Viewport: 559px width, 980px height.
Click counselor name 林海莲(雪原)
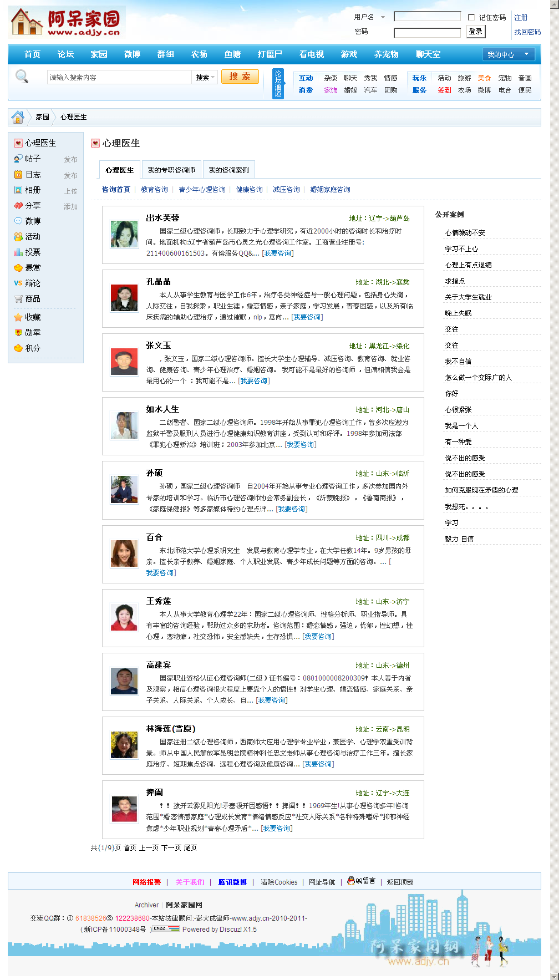[170, 729]
